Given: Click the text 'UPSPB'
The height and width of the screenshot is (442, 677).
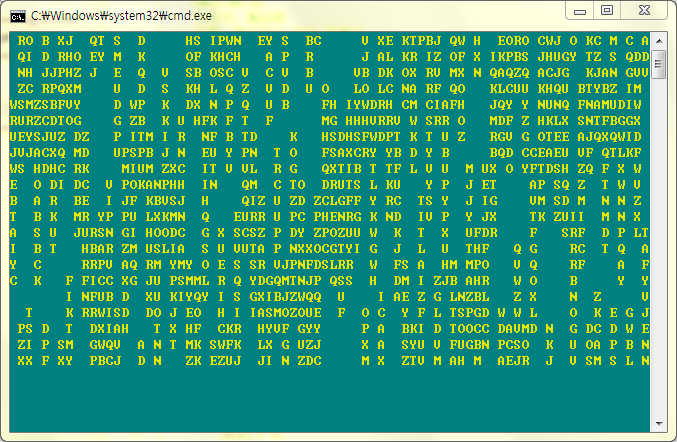Looking at the screenshot, I should [133, 153].
